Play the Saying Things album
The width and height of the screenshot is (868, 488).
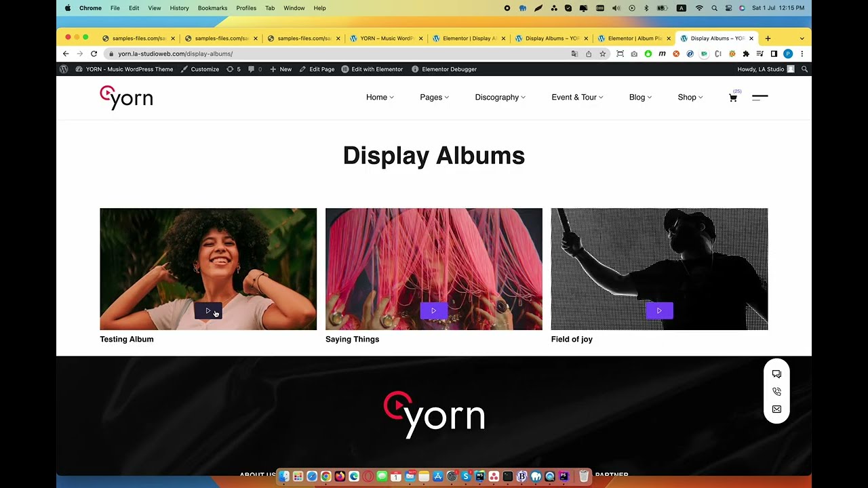pos(433,311)
